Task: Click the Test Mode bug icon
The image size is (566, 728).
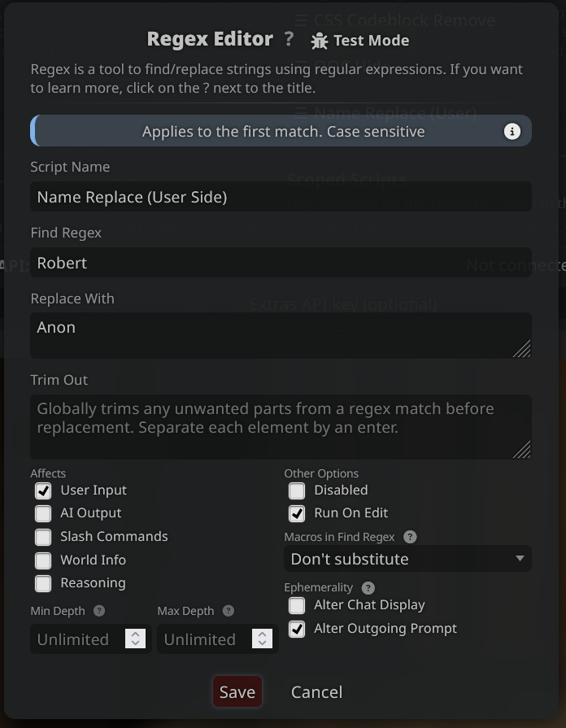Action: [x=320, y=41]
